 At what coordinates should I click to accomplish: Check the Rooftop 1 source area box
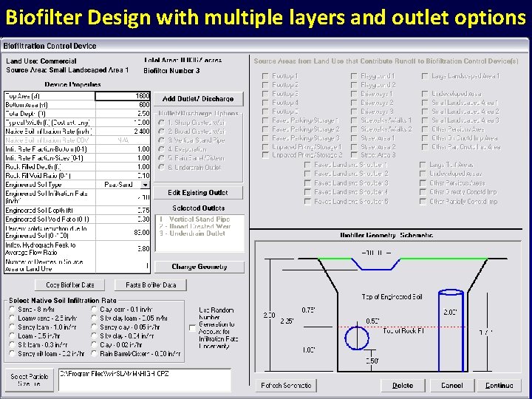tap(265, 76)
